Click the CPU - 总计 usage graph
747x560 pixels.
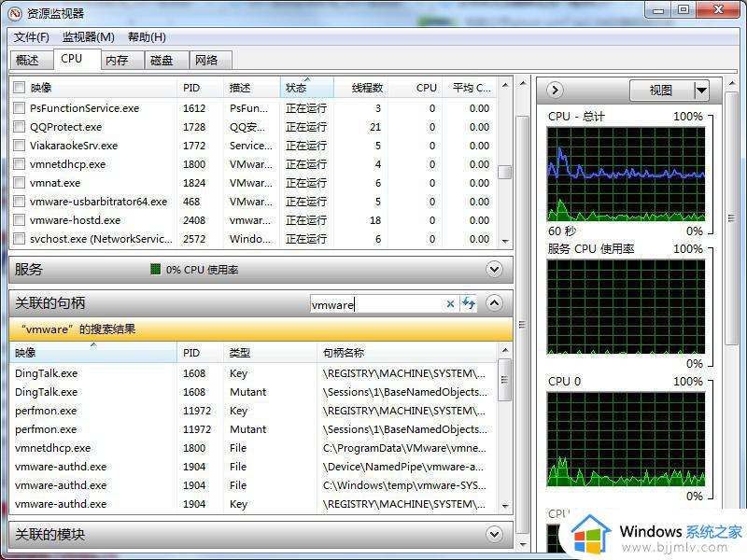pos(626,174)
